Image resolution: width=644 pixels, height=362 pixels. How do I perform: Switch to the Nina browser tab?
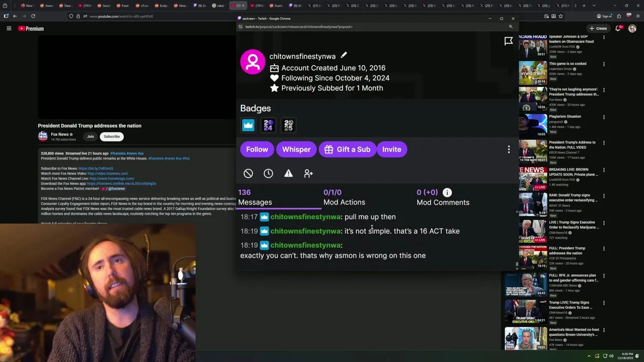pyautogui.click(x=180, y=6)
